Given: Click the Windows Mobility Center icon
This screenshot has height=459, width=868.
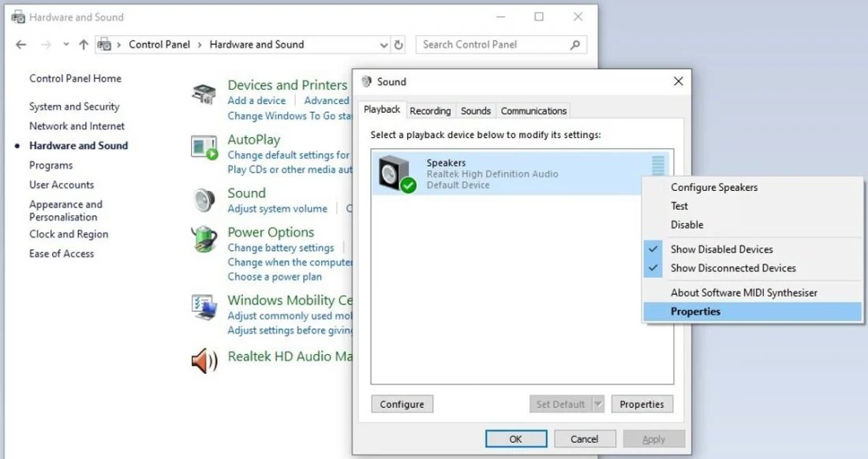Looking at the screenshot, I should coord(204,308).
